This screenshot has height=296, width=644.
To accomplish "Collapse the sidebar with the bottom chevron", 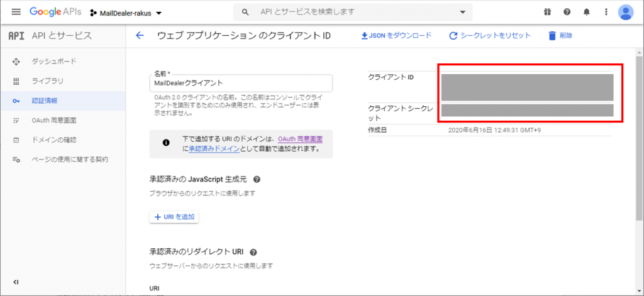I will pyautogui.click(x=16, y=282).
